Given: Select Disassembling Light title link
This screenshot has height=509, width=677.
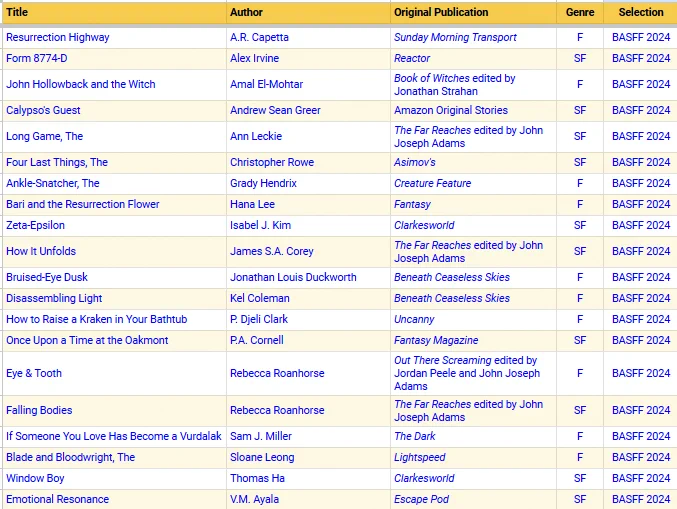Looking at the screenshot, I should pos(54,298).
